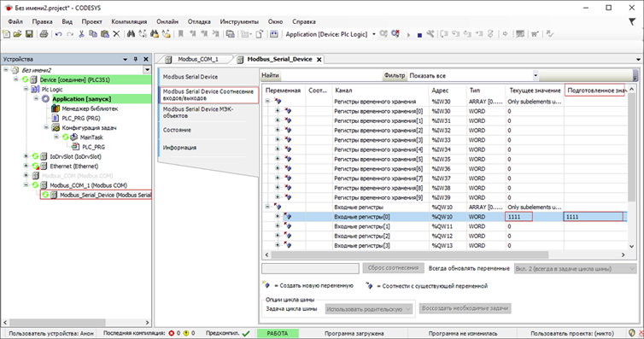Open the Application device selector dropdown

[x=374, y=34]
